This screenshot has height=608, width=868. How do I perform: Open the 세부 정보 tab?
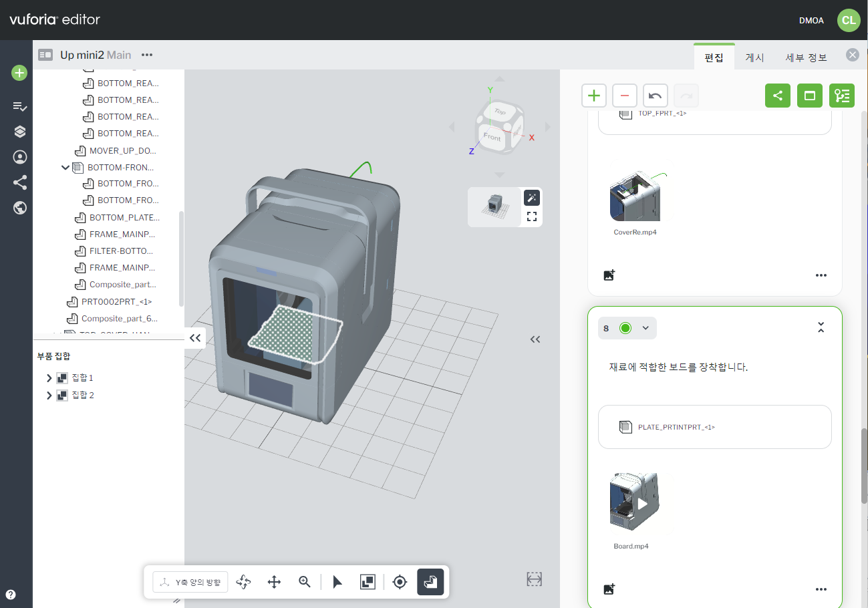[806, 57]
